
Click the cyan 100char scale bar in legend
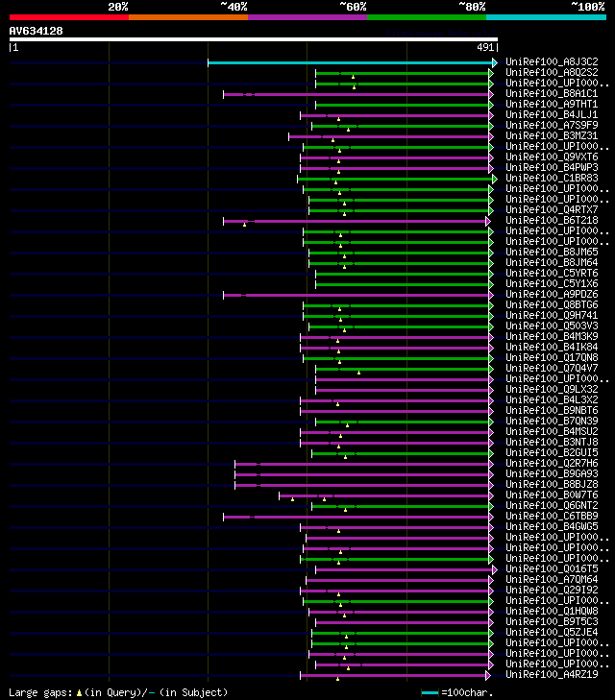[x=430, y=693]
